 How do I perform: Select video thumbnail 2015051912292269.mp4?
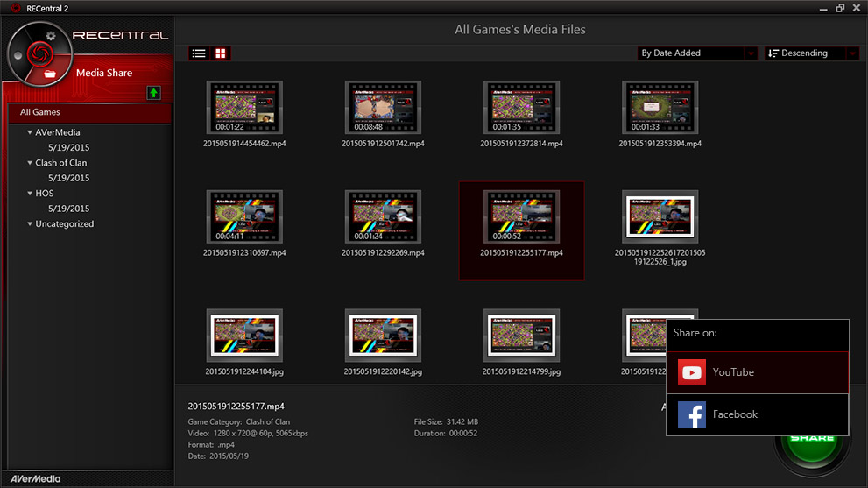383,216
